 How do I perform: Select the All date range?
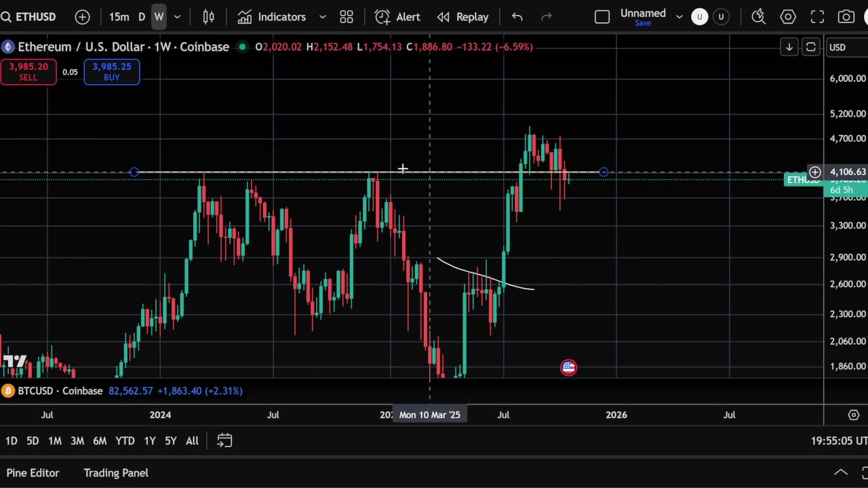(x=193, y=441)
